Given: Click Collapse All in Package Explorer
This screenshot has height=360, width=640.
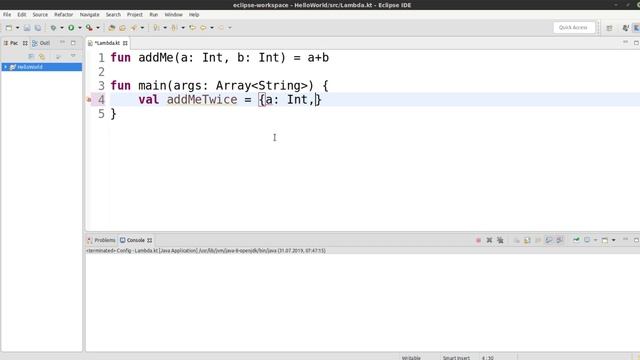Looking at the screenshot, I should point(31,56).
